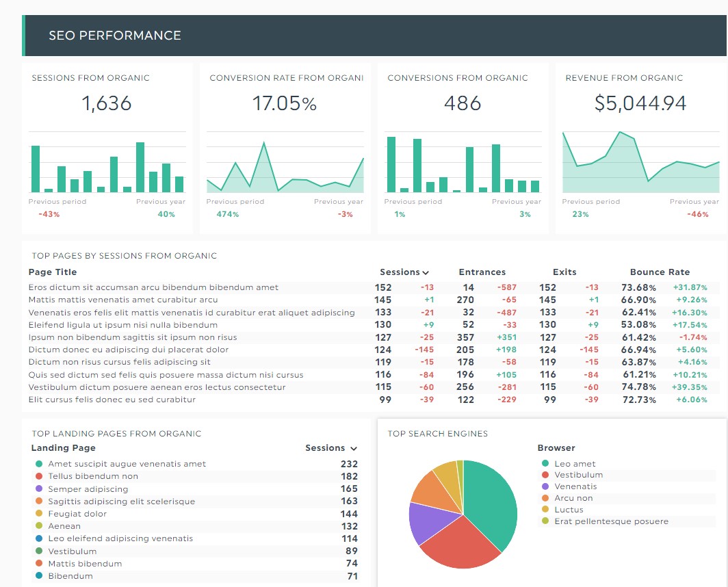Image resolution: width=728 pixels, height=587 pixels.
Task: Click the Conversions From Organic value 486
Action: coord(463,103)
